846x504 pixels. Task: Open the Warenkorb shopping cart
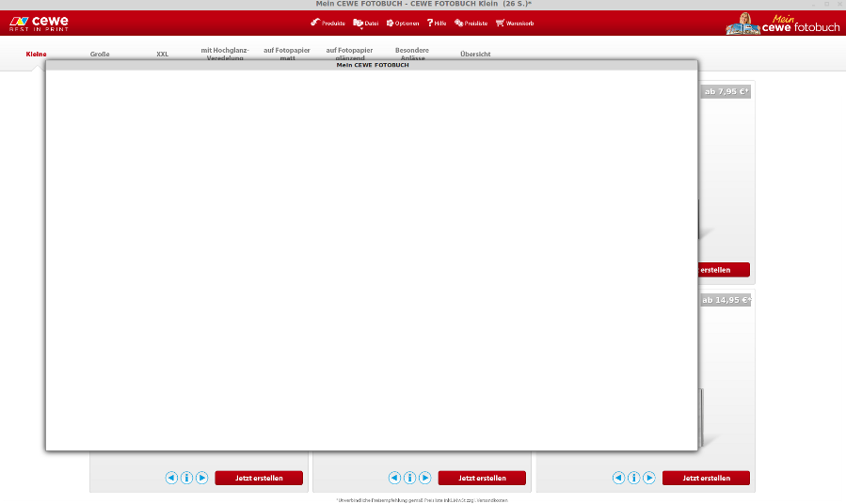pos(515,24)
